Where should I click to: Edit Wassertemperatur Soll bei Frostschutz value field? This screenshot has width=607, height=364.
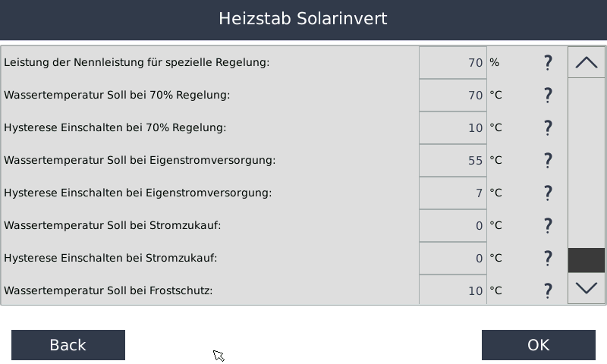(453, 290)
